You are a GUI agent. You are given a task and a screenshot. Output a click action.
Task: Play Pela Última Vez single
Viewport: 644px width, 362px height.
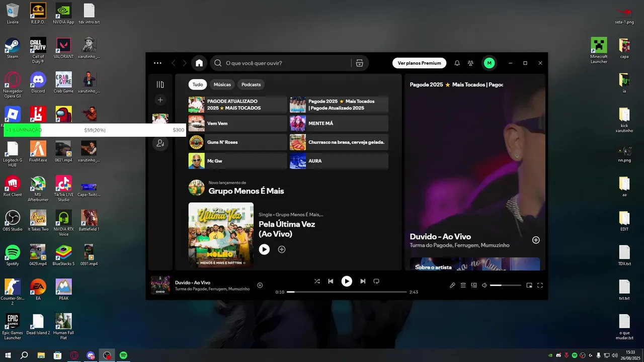pos(264,249)
